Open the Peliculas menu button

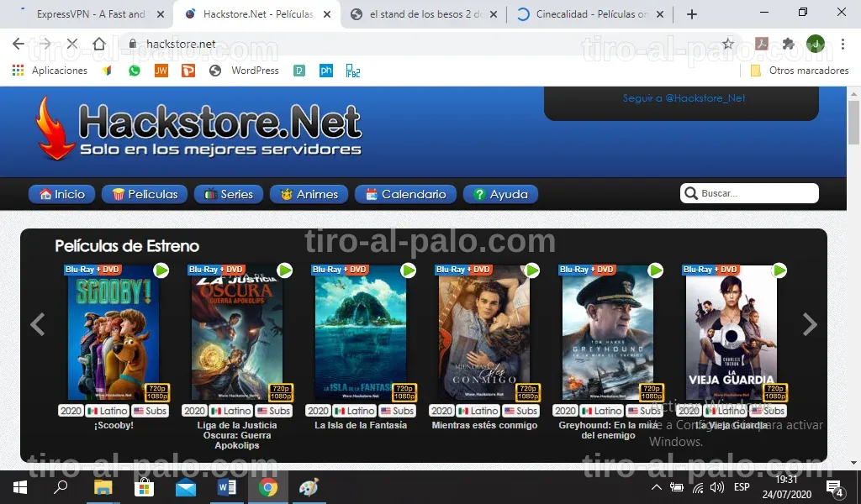click(x=145, y=194)
